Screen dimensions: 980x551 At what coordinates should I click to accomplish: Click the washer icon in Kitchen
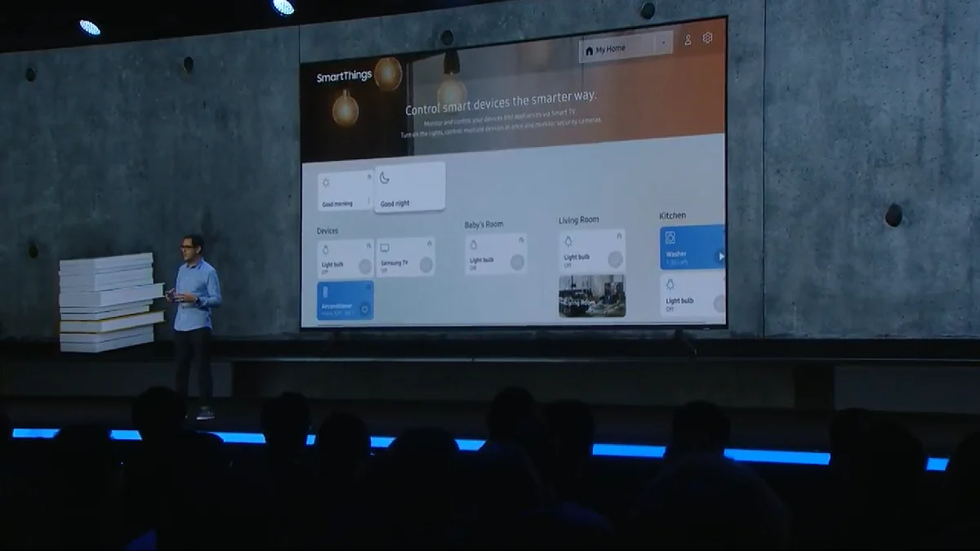point(670,238)
